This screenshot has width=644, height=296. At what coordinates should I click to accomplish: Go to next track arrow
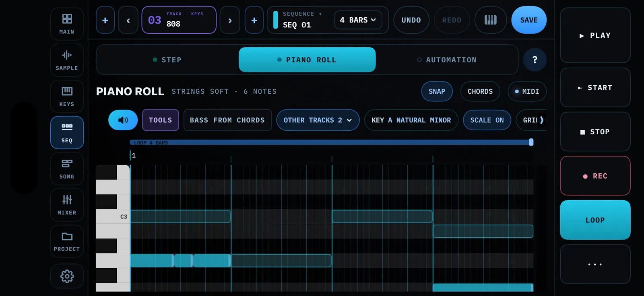point(230,20)
